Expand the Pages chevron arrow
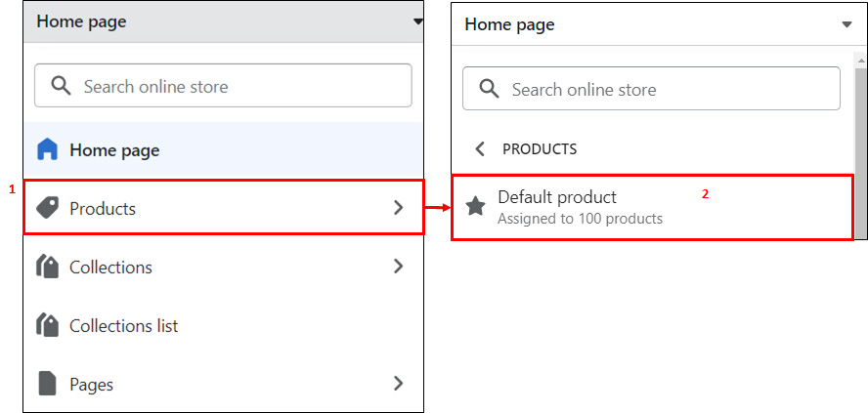The image size is (868, 413). click(x=398, y=383)
